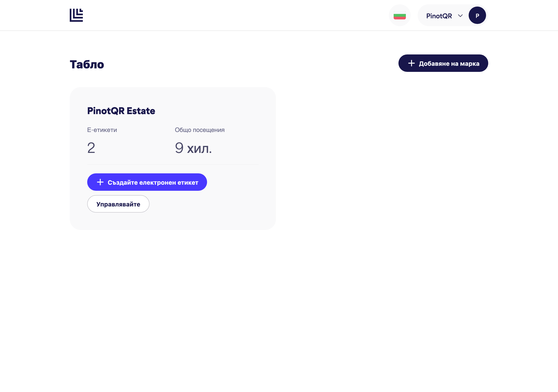This screenshot has width=558, height=392.
Task: Click plus icon in Създайте електронен етикет
Action: 100,182
